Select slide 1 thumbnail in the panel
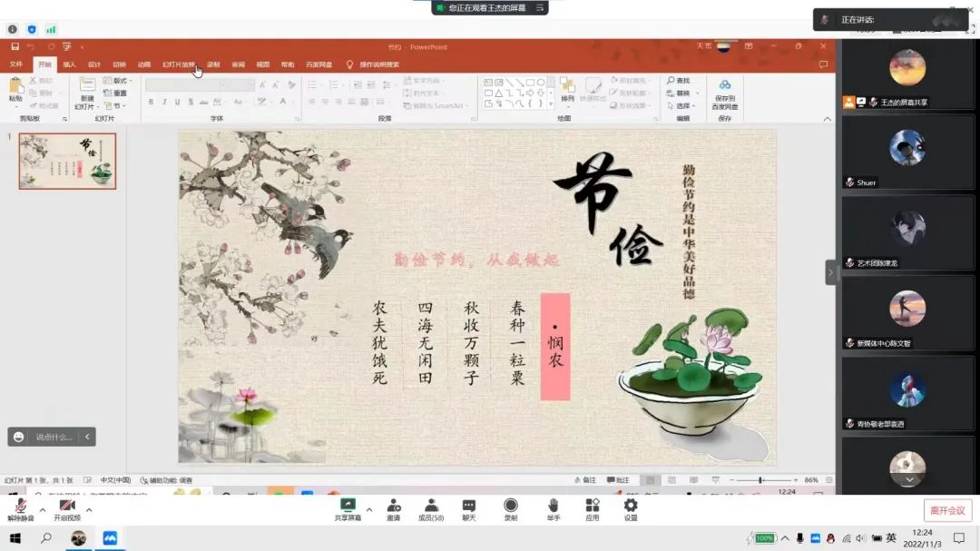 click(67, 162)
